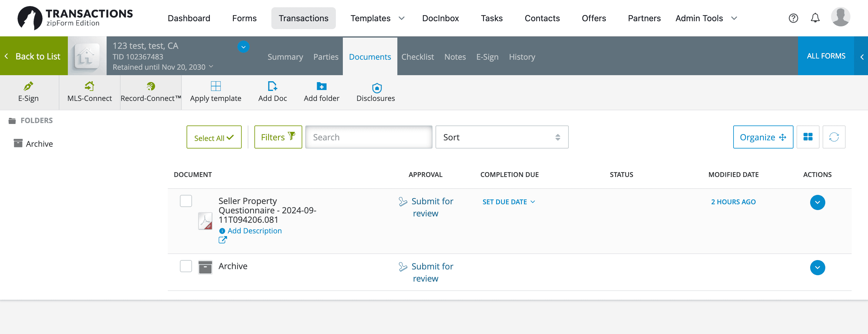Open document in new window icon
The height and width of the screenshot is (334, 868).
point(222,240)
